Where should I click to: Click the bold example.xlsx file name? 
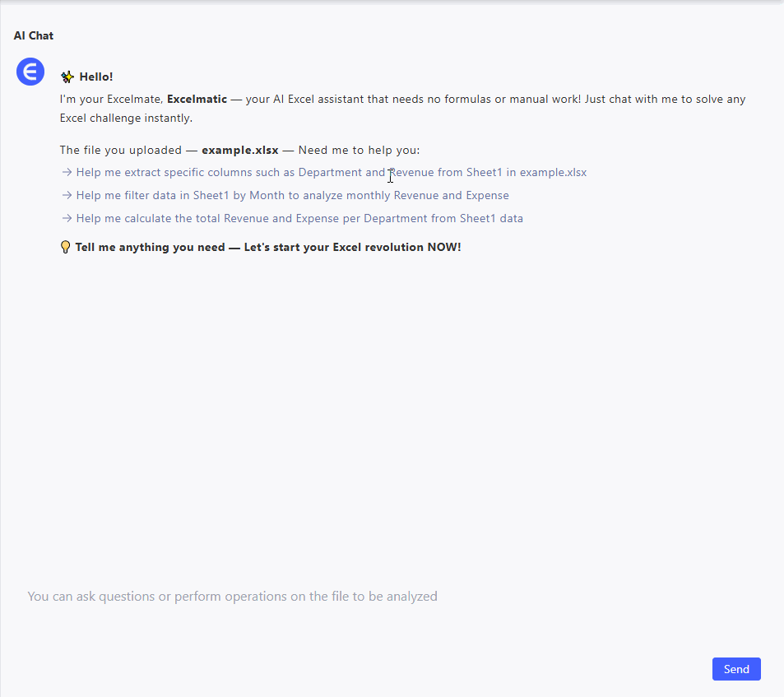click(x=239, y=150)
